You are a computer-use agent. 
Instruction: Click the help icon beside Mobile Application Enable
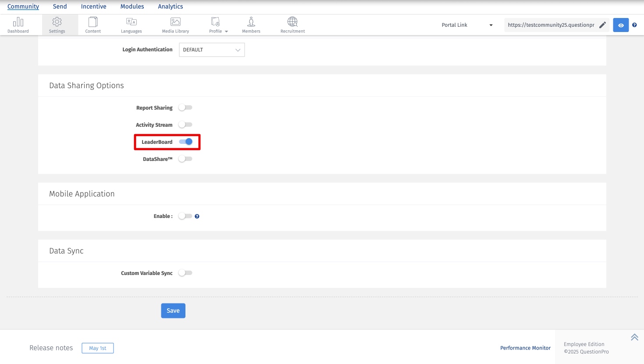click(x=197, y=216)
